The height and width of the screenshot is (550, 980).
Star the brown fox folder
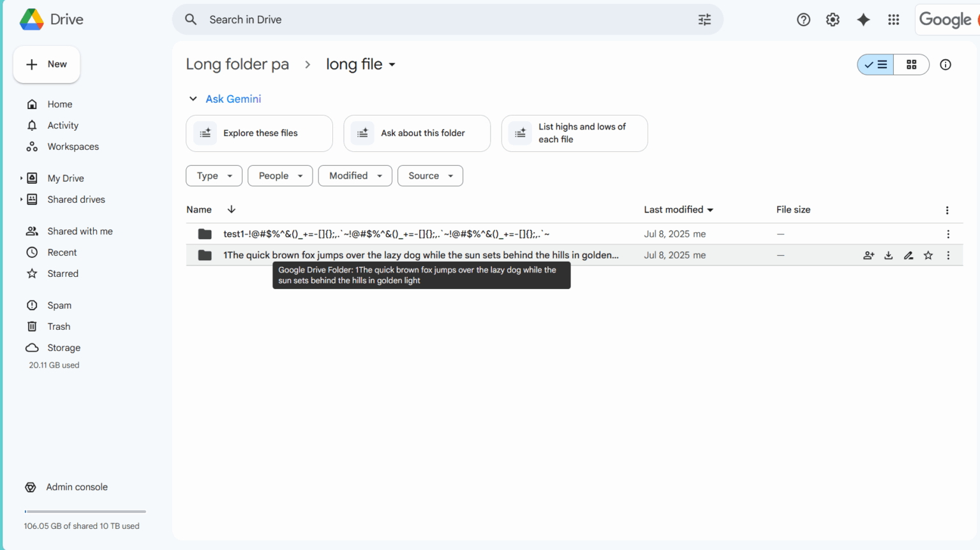(928, 255)
